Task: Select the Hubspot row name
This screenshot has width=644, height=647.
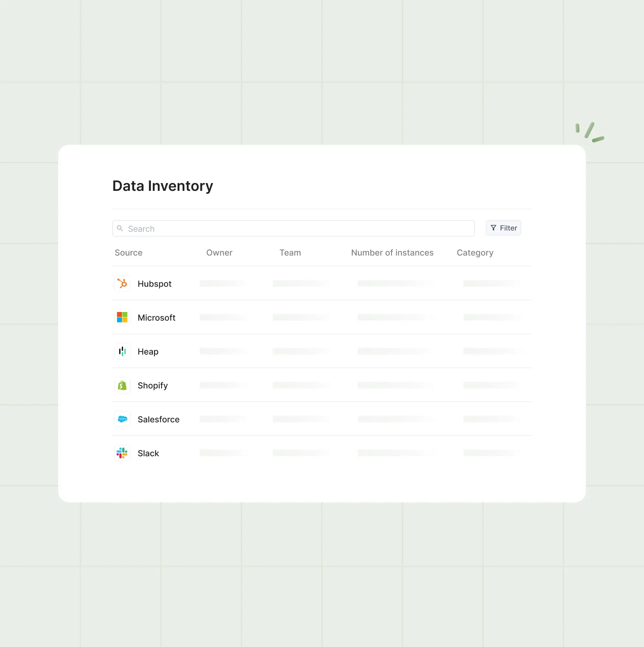Action: pyautogui.click(x=155, y=284)
